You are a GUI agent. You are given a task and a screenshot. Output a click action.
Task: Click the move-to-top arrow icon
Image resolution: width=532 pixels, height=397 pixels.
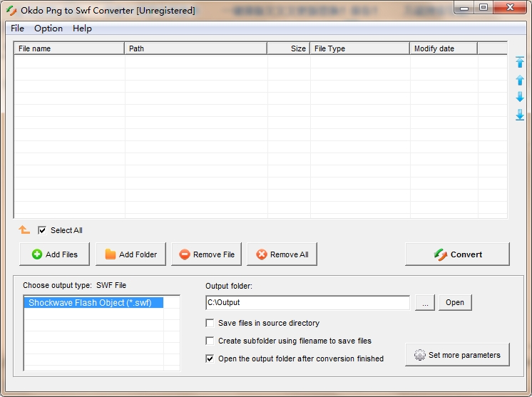click(x=519, y=62)
